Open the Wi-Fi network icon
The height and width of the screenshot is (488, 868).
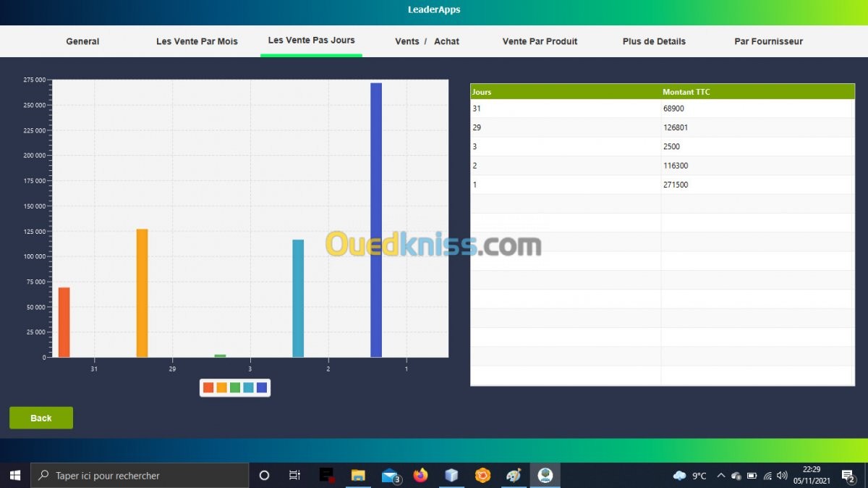click(767, 476)
